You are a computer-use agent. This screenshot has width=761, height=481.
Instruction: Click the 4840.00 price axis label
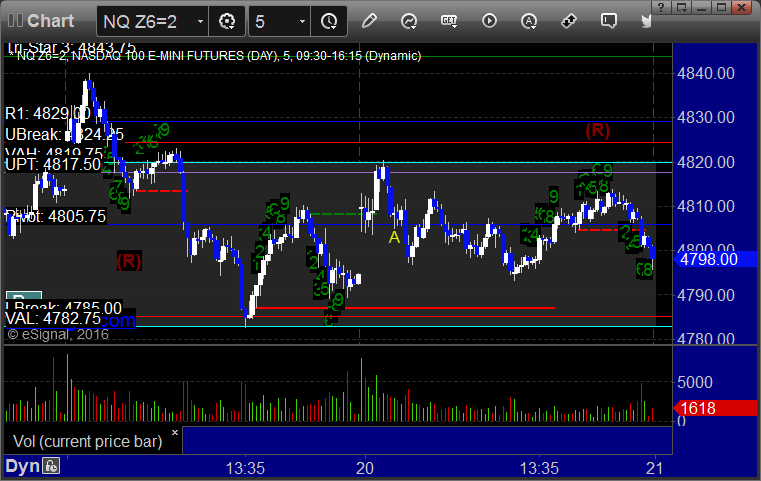(x=706, y=73)
